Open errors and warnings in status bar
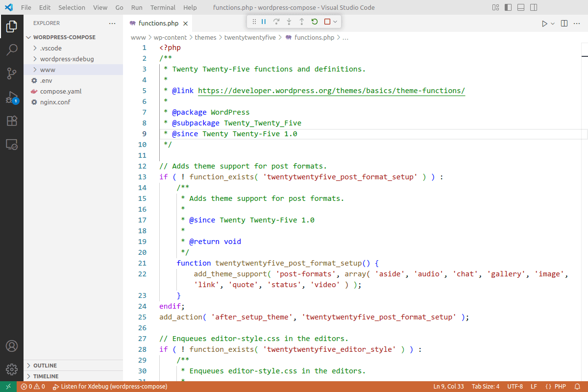The height and width of the screenshot is (392, 588). (x=33, y=387)
